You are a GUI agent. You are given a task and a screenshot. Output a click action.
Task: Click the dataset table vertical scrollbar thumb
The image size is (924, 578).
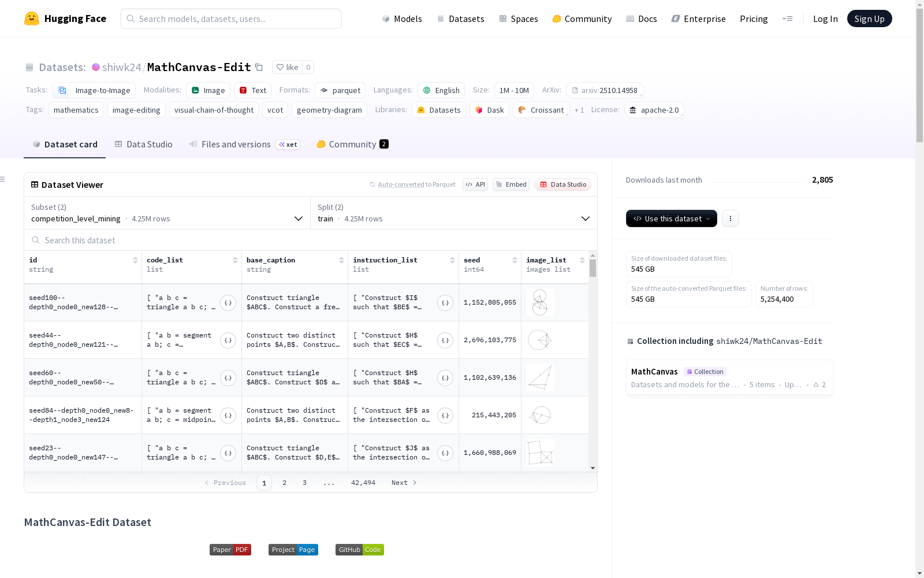click(593, 268)
